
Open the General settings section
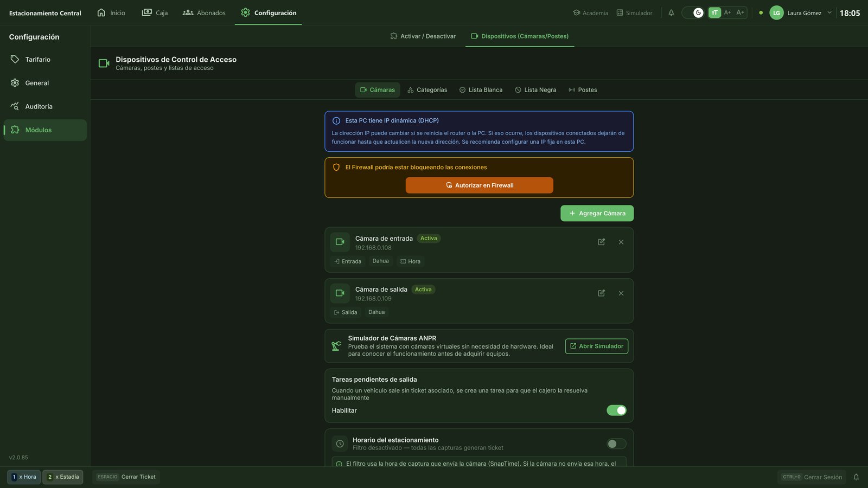click(x=45, y=83)
